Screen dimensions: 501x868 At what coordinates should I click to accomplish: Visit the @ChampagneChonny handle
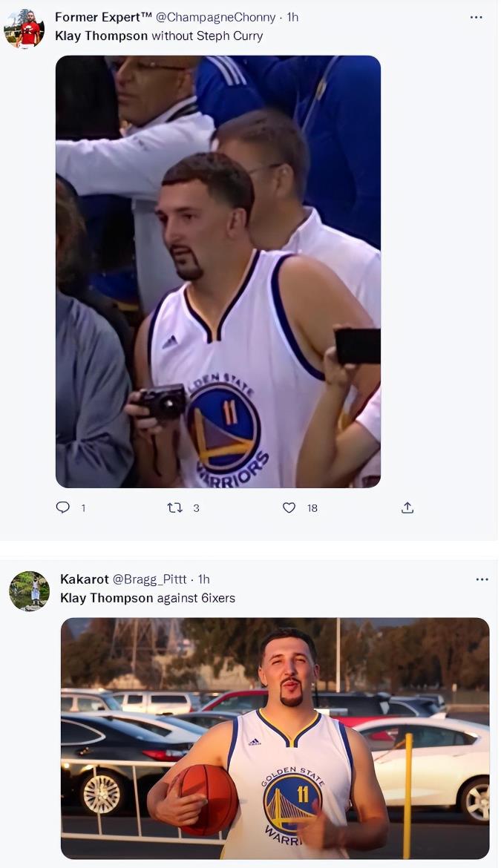point(215,17)
